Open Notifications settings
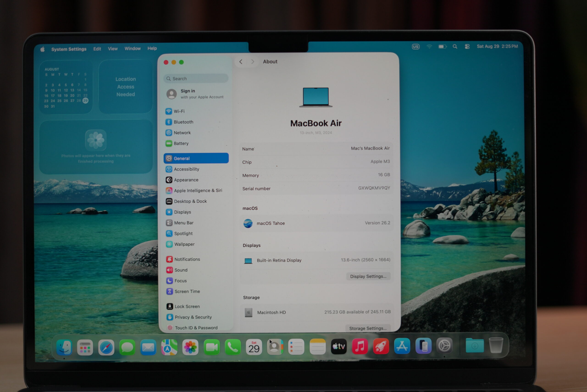Viewport: 587px width, 392px height. 197,259
